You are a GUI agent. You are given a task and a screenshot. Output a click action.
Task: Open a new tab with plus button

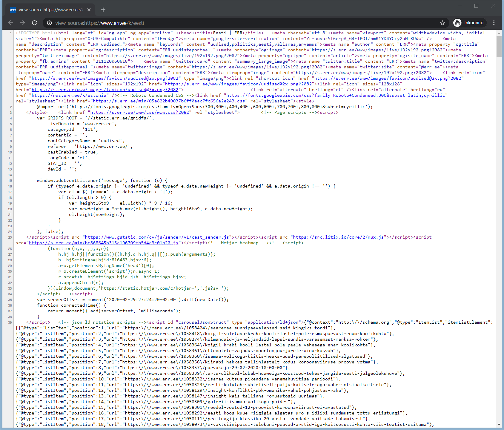click(103, 10)
